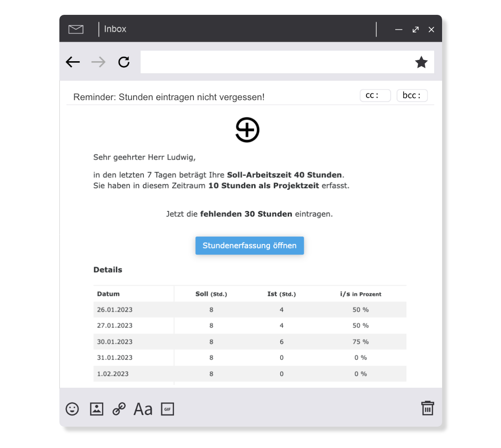Open Stundenerfassung öffnen button
Screen dimensions: 501x448
click(x=250, y=245)
